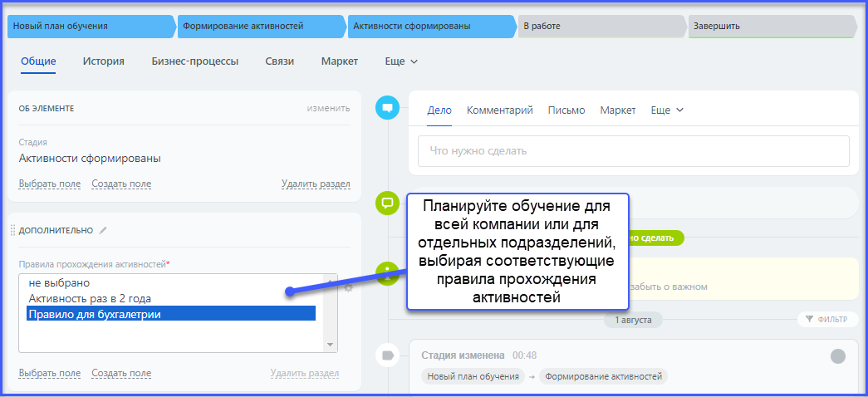The image size is (868, 397).
Task: Open the ФИЛЬТР timeline filter
Action: [x=826, y=319]
